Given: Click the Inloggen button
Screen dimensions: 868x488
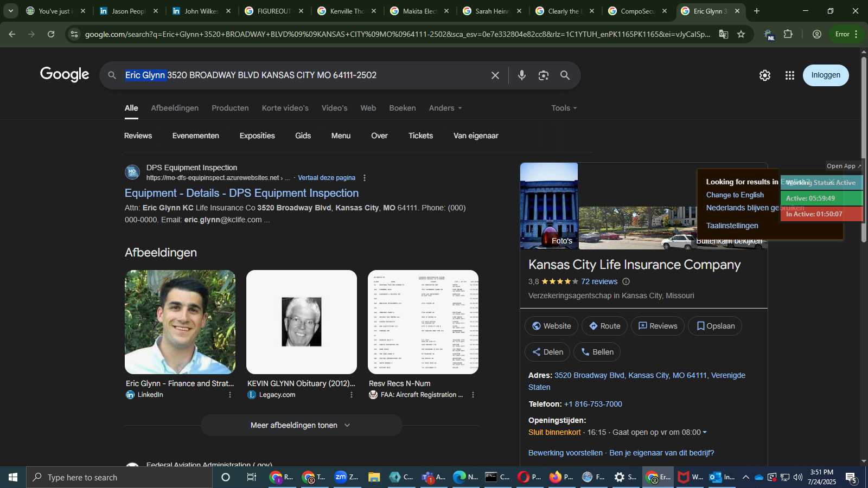Looking at the screenshot, I should point(826,75).
